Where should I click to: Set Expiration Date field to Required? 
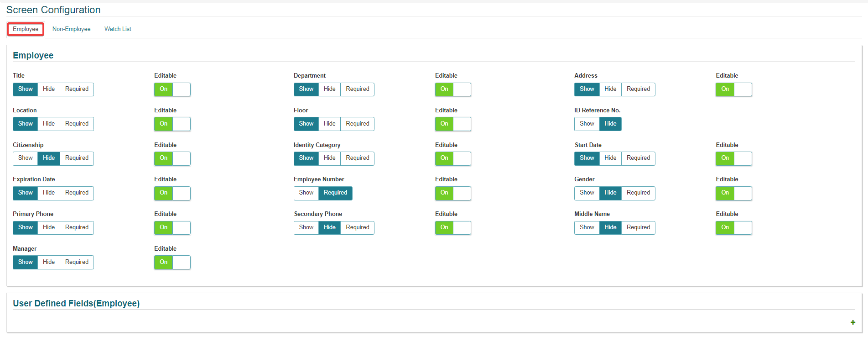tap(77, 193)
